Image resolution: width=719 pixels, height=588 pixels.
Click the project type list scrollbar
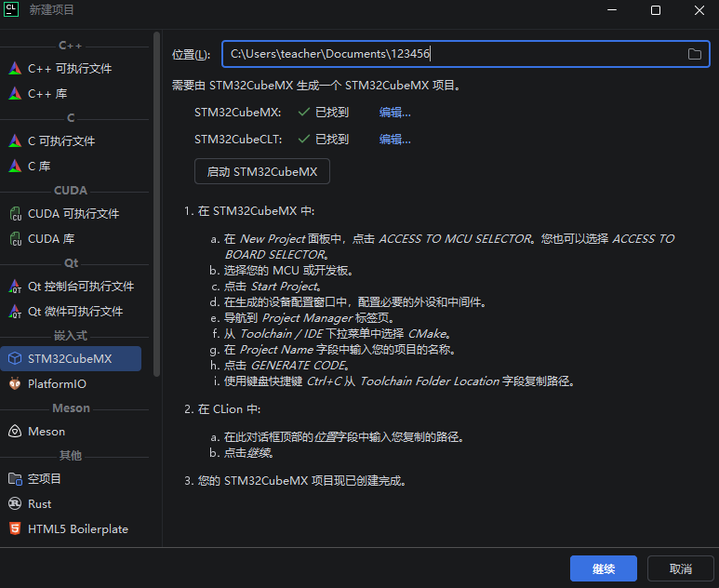click(x=157, y=204)
